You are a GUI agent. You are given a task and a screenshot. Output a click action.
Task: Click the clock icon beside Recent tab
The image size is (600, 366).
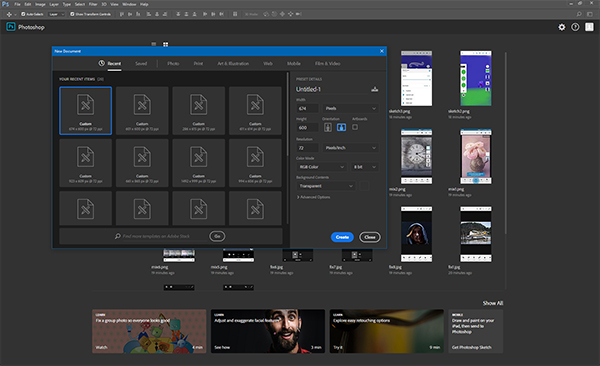[101, 63]
